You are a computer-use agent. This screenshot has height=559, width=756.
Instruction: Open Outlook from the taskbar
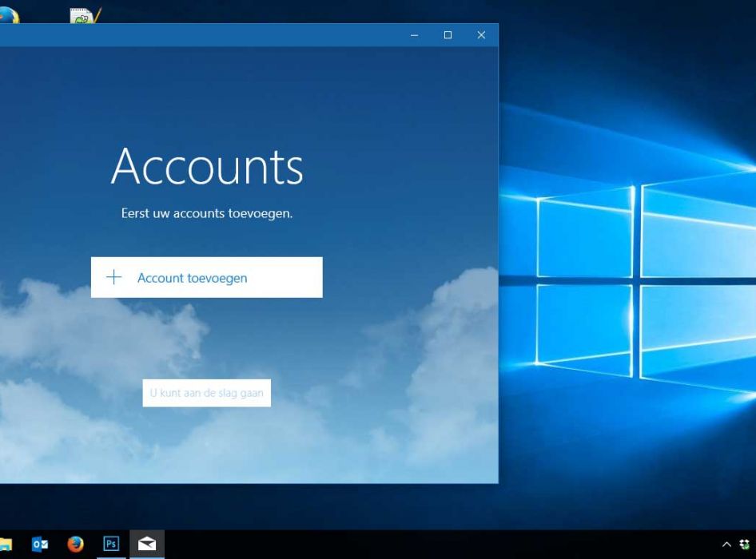coord(40,544)
